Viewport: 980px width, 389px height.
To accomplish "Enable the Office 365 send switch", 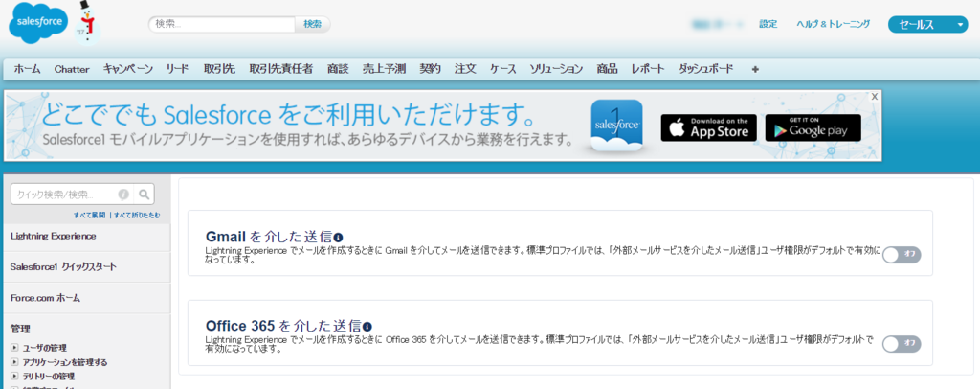I will (x=902, y=344).
